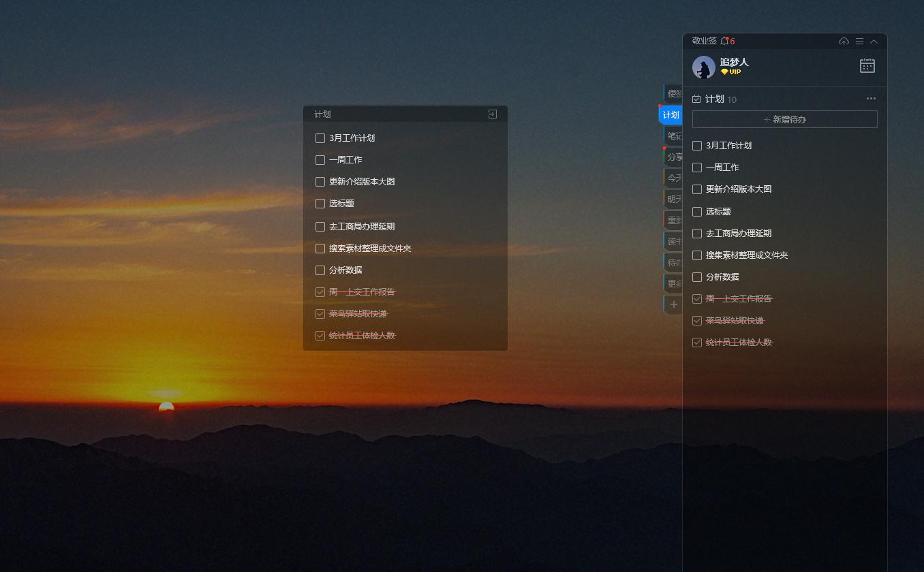Image resolution: width=924 pixels, height=572 pixels.
Task: Click 一周工作 text in floating panel
Action: tap(345, 160)
